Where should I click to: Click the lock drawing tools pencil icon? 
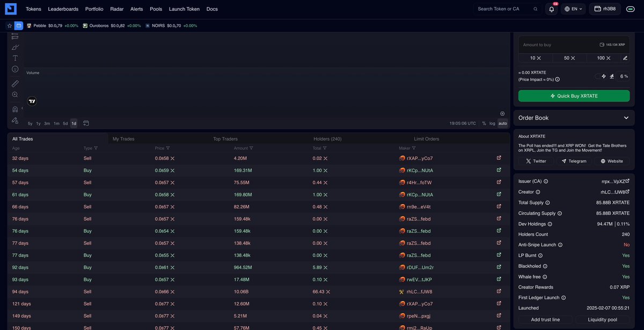(x=15, y=120)
